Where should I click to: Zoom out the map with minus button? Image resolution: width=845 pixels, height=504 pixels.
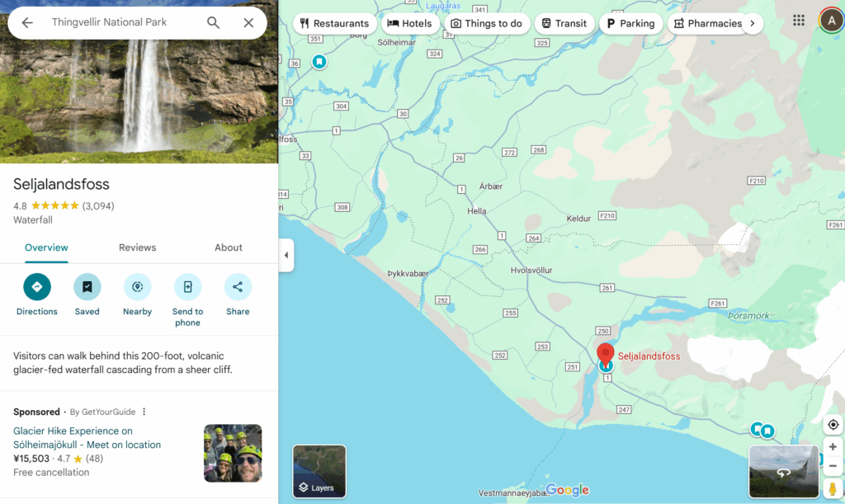coord(833,466)
